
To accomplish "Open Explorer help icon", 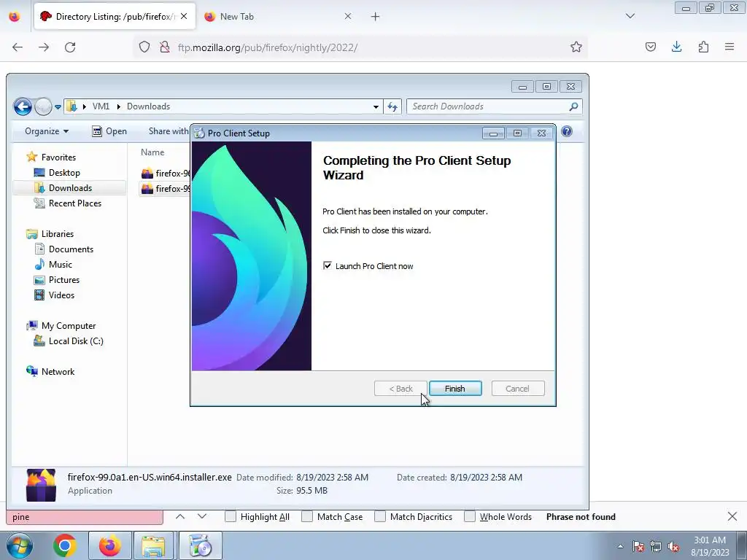I will pos(566,131).
